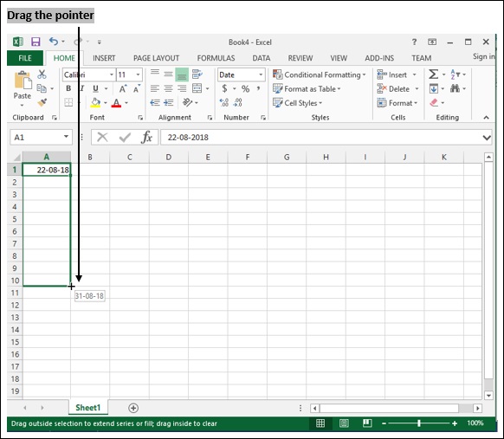The width and height of the screenshot is (504, 439).
Task: Open the font size dropdown showing 11
Action: (x=139, y=74)
